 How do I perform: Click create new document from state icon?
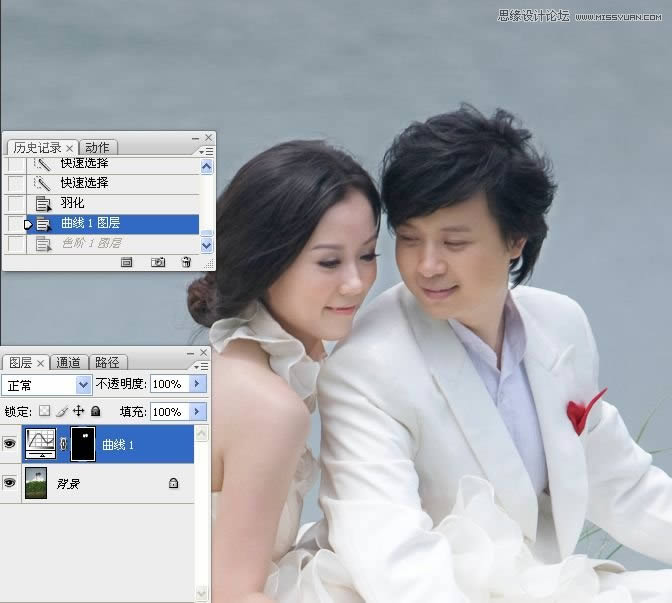(x=127, y=262)
